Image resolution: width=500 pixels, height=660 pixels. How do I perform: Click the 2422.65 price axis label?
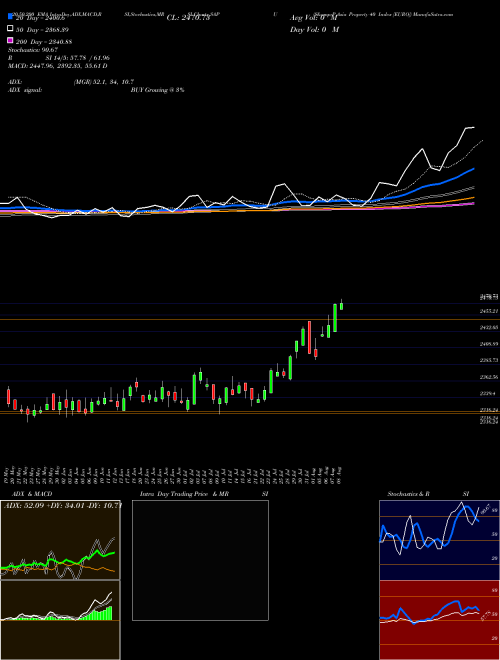pos(489,327)
